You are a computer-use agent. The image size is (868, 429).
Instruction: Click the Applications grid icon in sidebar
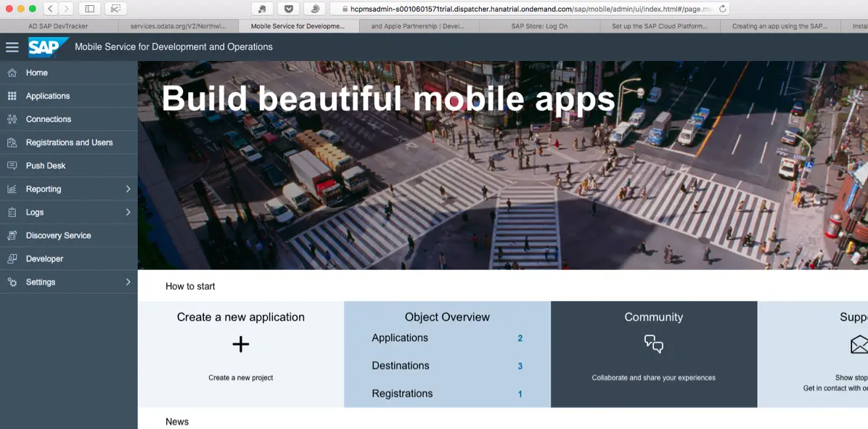pos(12,96)
